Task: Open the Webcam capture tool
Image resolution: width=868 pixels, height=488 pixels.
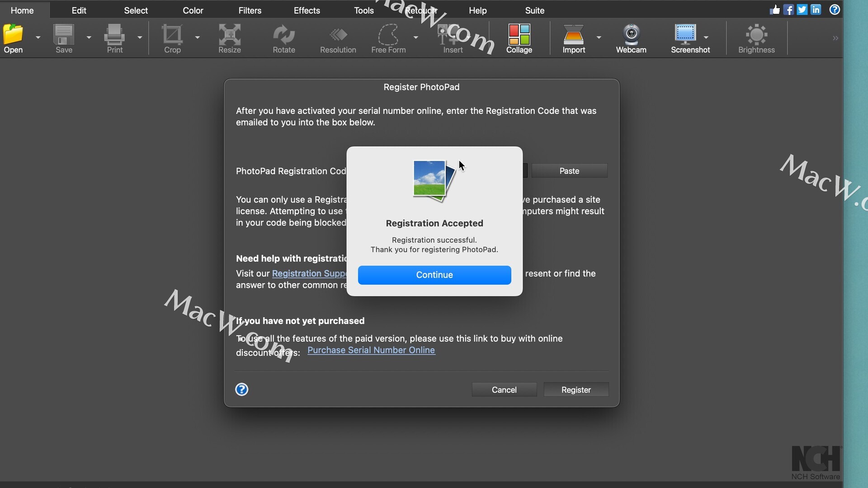Action: 631,35
